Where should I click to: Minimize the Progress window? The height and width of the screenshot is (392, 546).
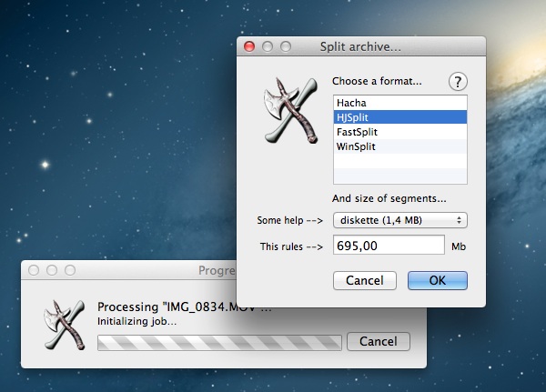point(52,270)
